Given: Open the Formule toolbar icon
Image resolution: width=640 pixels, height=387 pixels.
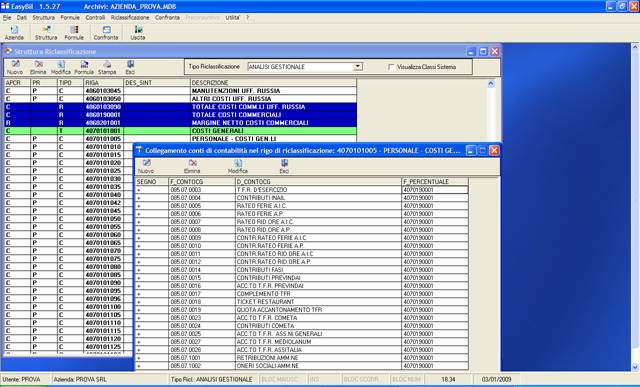Looking at the screenshot, I should pos(74,33).
